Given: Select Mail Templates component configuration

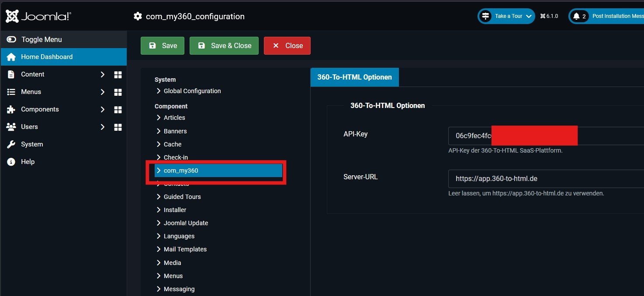Looking at the screenshot, I should click(x=185, y=249).
